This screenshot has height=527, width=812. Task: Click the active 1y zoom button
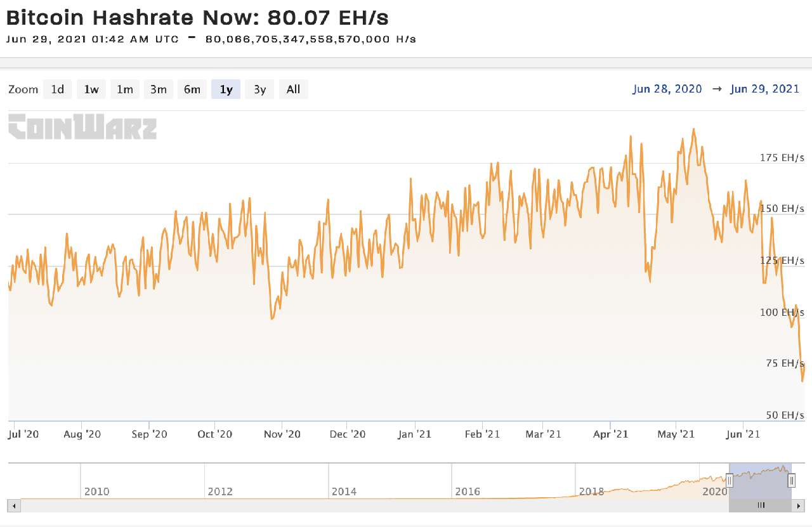[x=226, y=89]
